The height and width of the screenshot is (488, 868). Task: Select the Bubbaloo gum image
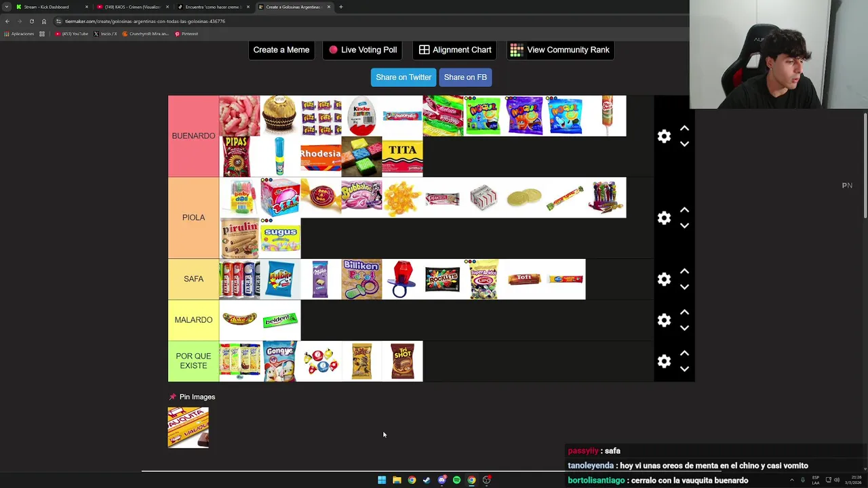361,197
